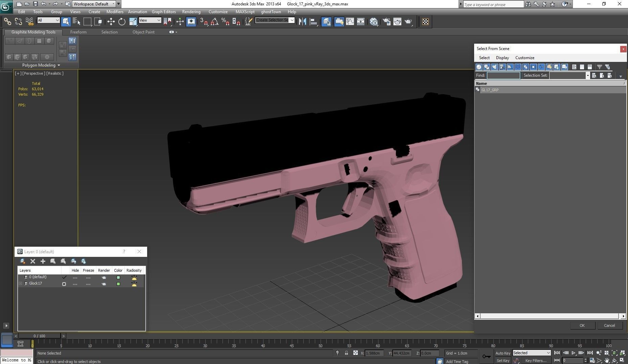628x364 pixels.
Task: Click OK in Select From Scene dialog
Action: pyautogui.click(x=582, y=325)
